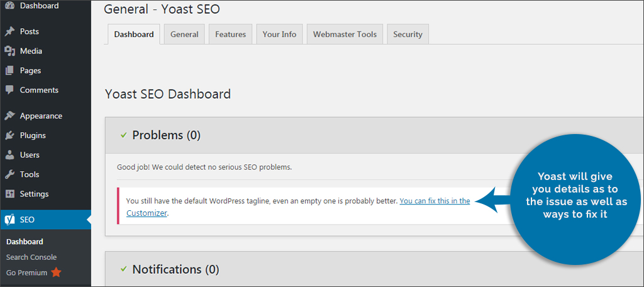The height and width of the screenshot is (287, 644).
Task: Click the Settings sliders icon
Action: pos(9,194)
